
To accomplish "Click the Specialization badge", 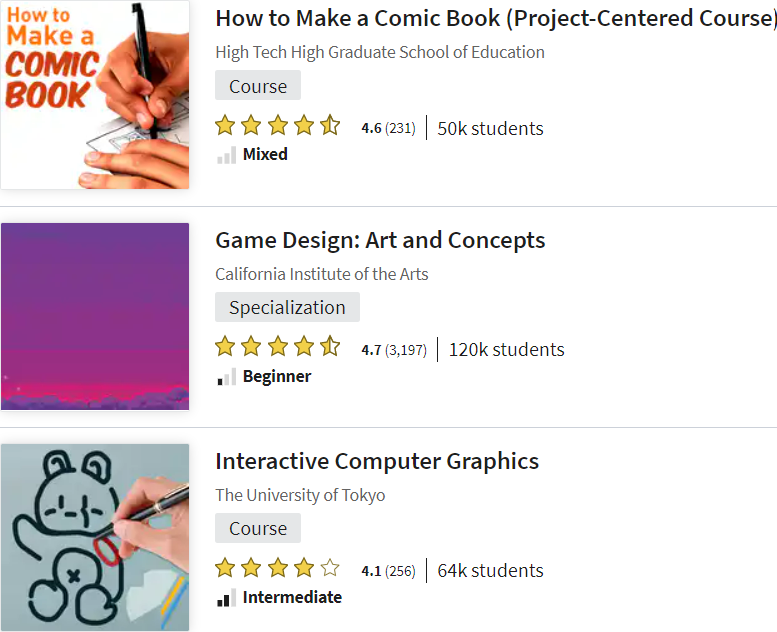I will click(287, 307).
